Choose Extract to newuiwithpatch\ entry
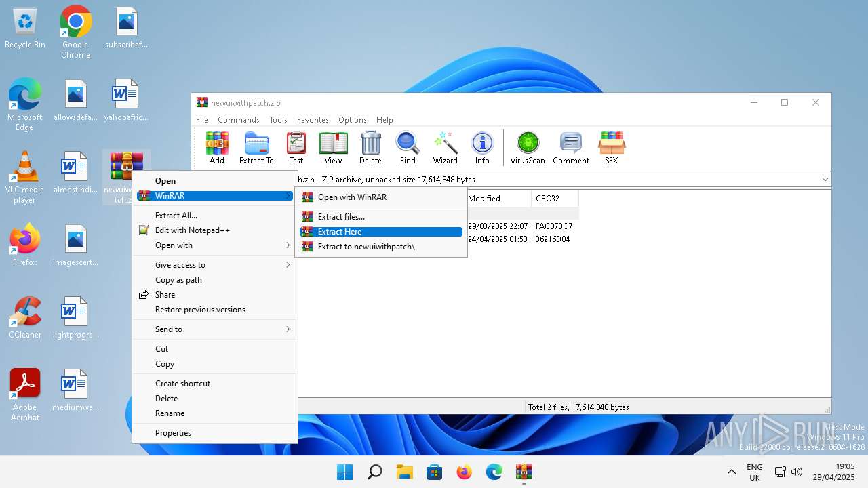The image size is (868, 488). [381, 247]
